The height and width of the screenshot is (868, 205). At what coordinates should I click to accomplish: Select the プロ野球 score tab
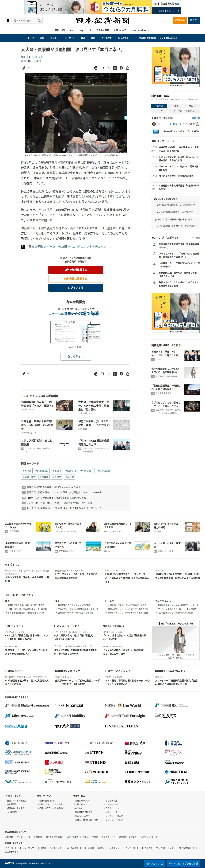(x=159, y=106)
